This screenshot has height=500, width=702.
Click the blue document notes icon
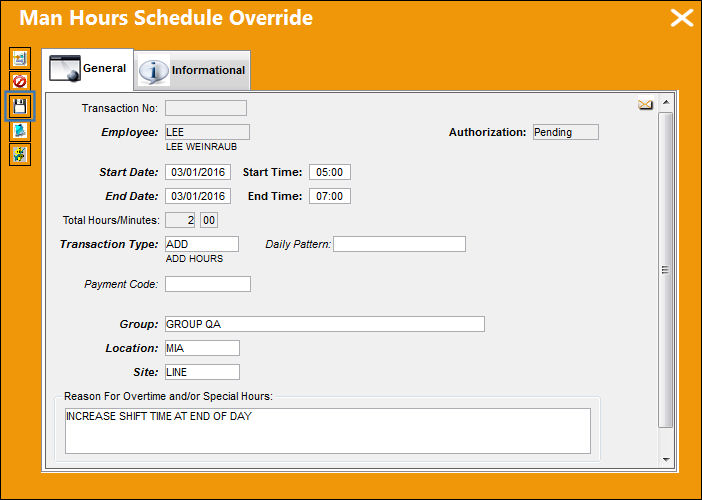20,131
